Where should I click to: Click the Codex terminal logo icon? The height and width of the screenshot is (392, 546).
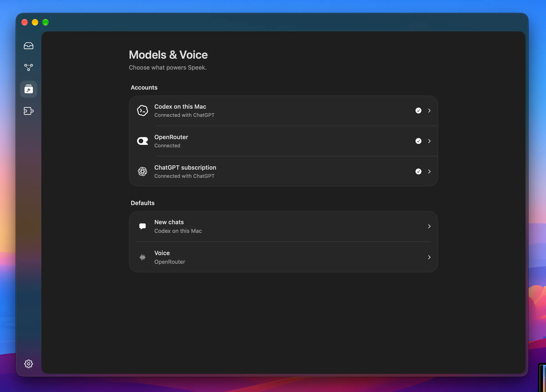pyautogui.click(x=143, y=111)
